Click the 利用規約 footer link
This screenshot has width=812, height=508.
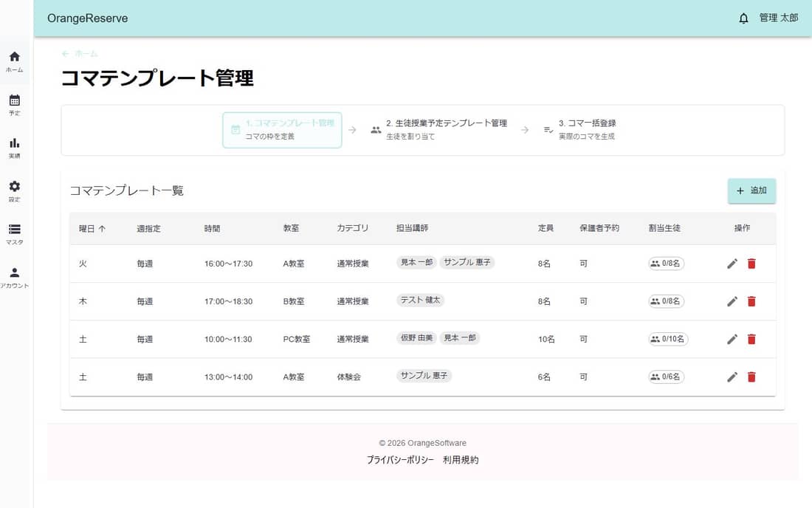tap(461, 460)
